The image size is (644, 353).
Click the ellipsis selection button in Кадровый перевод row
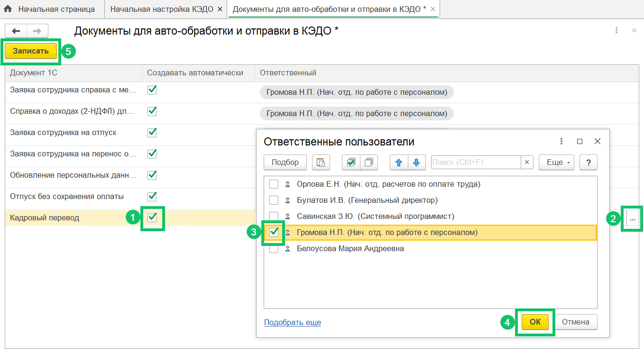tap(632, 218)
